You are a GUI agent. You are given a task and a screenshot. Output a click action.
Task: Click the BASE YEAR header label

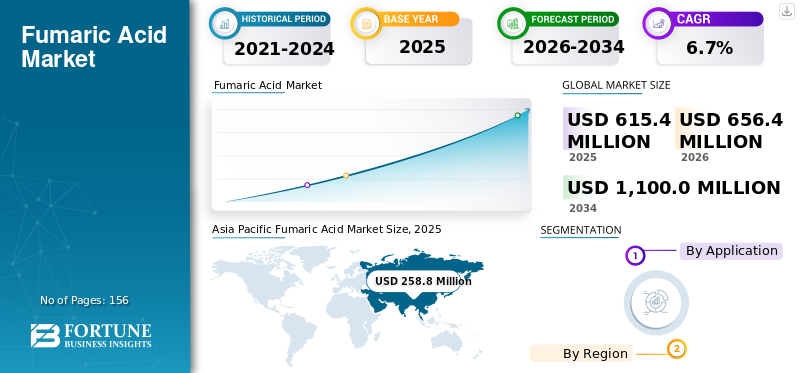pos(411,19)
